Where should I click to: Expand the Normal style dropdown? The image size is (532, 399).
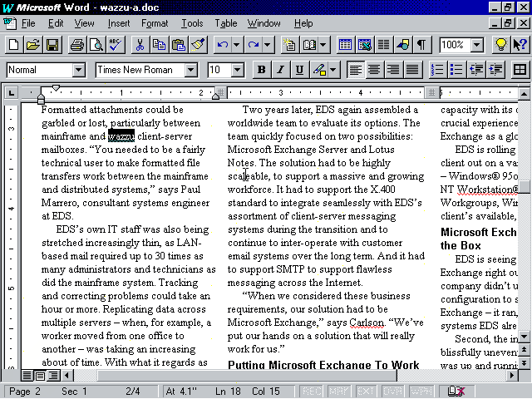click(78, 70)
